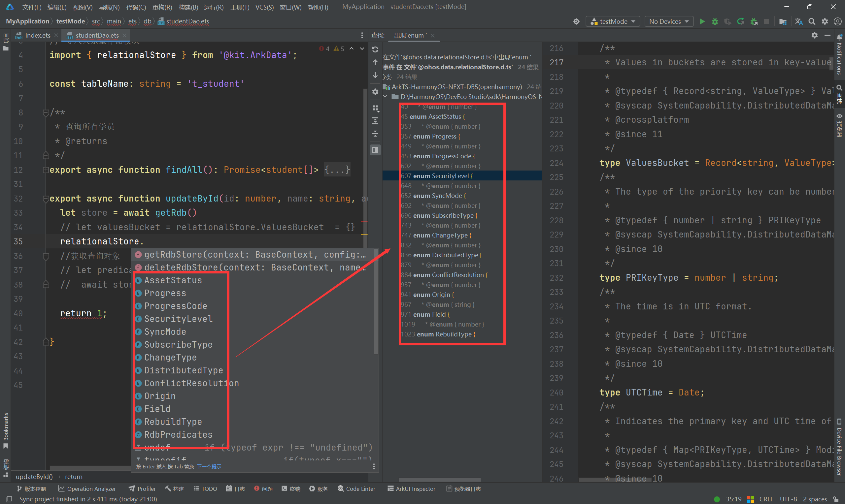The height and width of the screenshot is (504, 845).
Task: Open IDE settings gear in top toolbar
Action: pos(825,21)
